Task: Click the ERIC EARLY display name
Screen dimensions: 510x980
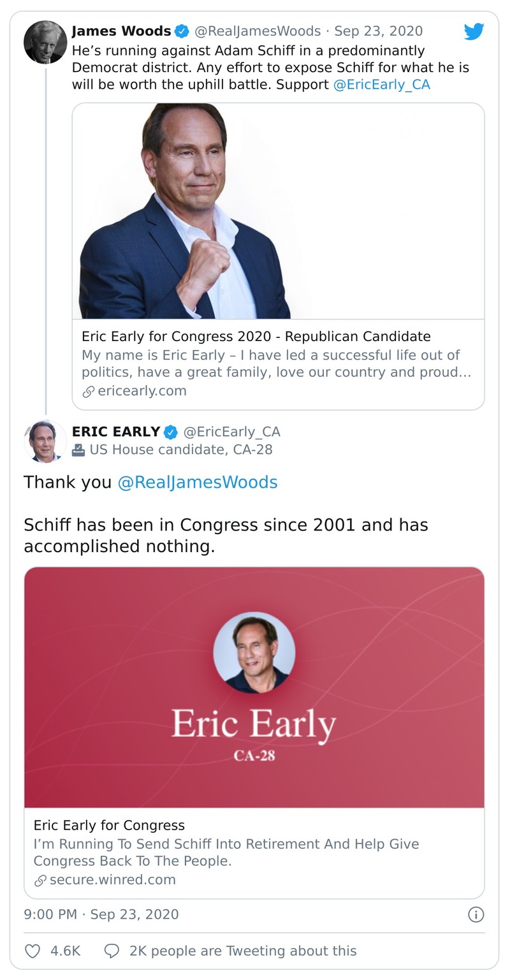Action: click(x=116, y=432)
